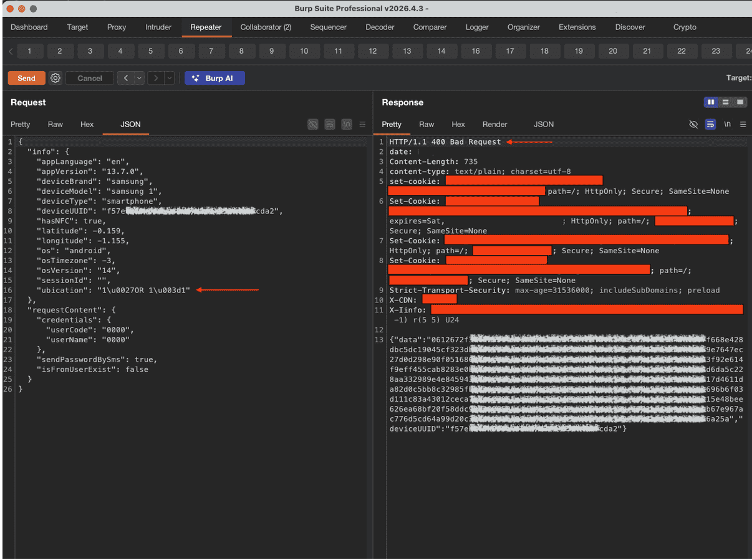Open previous-history dropdown arrow
The height and width of the screenshot is (560, 752).
139,78
